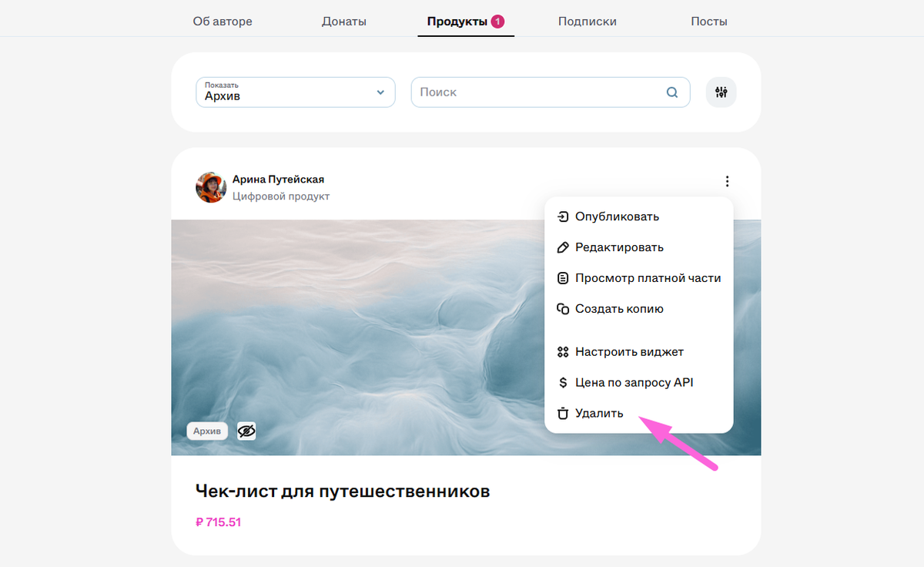Click the price ₽ 715.51
Screen dimensions: 924x567
tap(219, 522)
